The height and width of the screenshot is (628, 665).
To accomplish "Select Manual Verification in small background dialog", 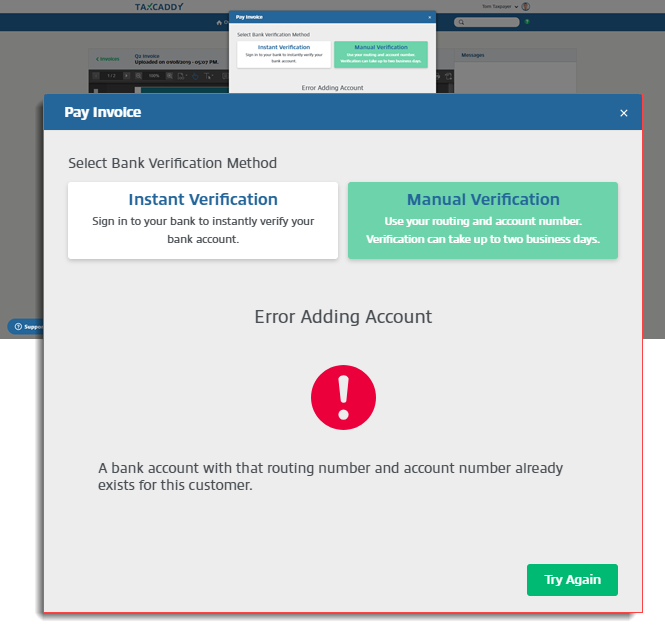I will tap(381, 54).
